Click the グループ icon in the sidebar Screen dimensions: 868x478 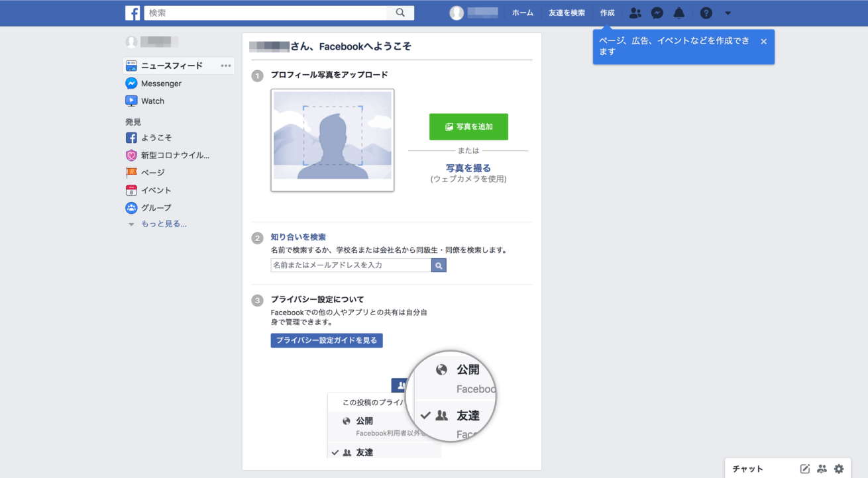[131, 208]
